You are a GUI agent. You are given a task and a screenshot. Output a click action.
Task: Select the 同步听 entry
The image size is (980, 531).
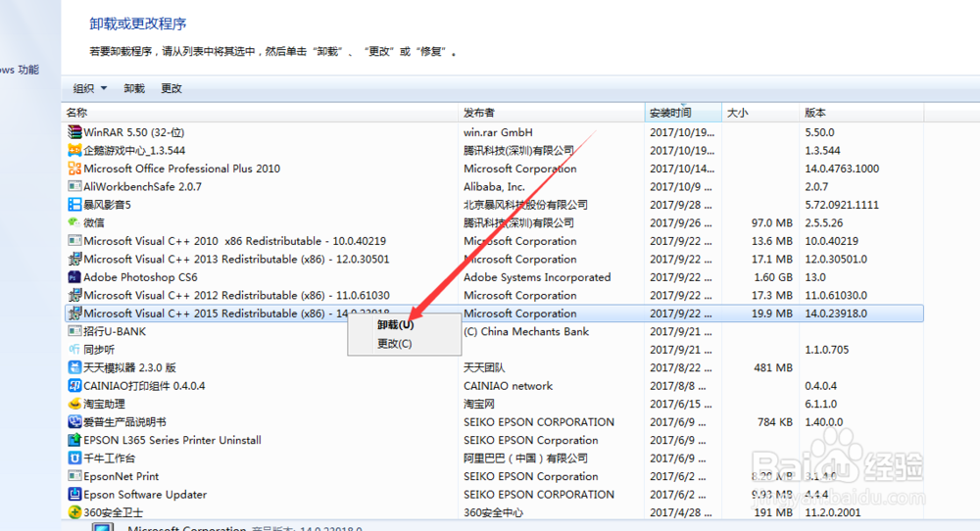click(x=99, y=350)
